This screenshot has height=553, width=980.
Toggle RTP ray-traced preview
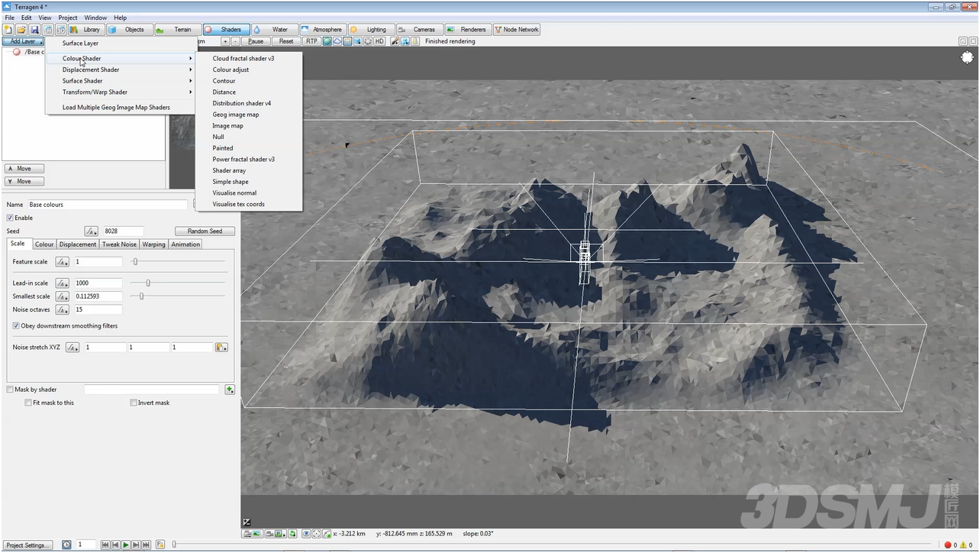click(311, 41)
